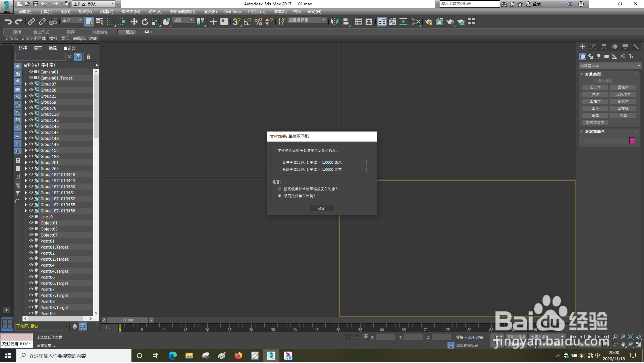The height and width of the screenshot is (363, 644).
Task: Expand the Group265 tree node
Action: 25,169
